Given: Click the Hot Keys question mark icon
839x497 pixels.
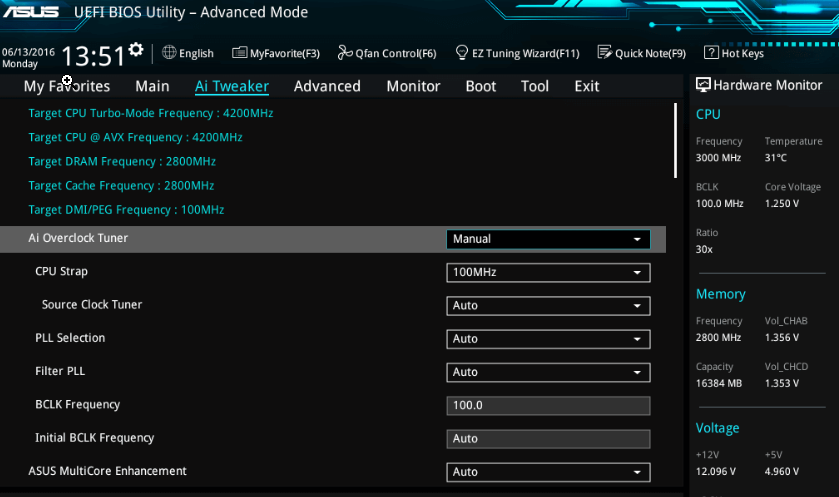Looking at the screenshot, I should [711, 52].
